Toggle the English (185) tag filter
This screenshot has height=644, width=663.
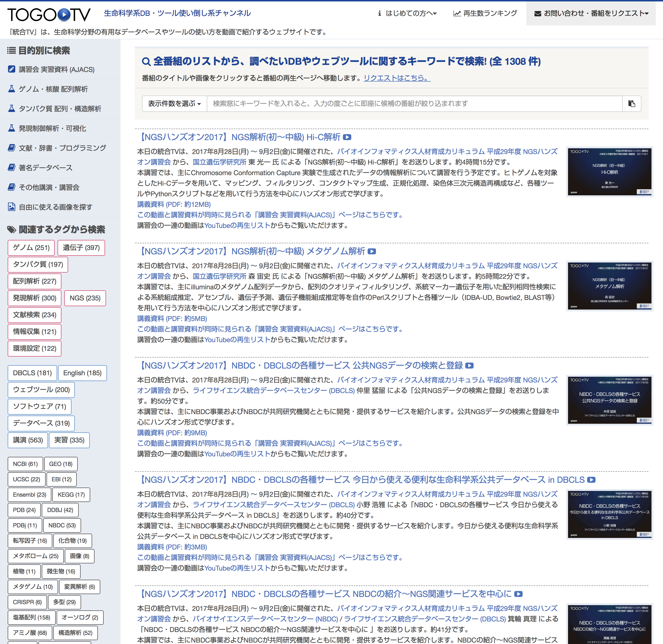82,373
